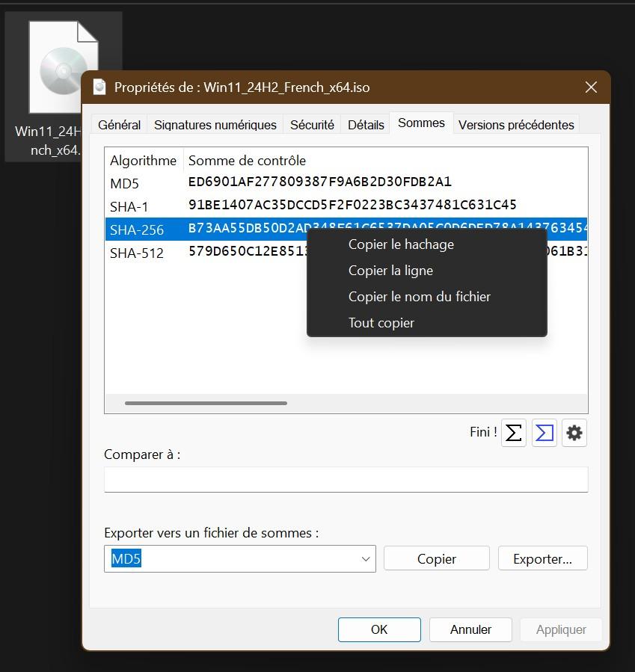Click the Copier button
This screenshot has height=672, width=635.
coord(437,558)
